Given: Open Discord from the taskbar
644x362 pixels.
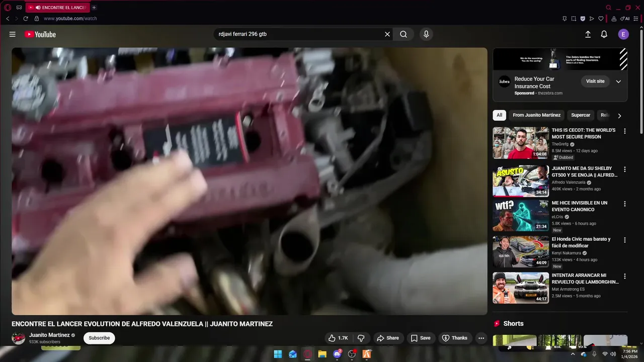Looking at the screenshot, I should (x=337, y=354).
